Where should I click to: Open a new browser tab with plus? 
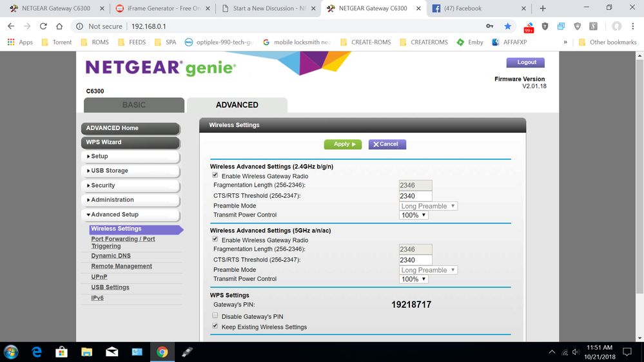pos(543,8)
